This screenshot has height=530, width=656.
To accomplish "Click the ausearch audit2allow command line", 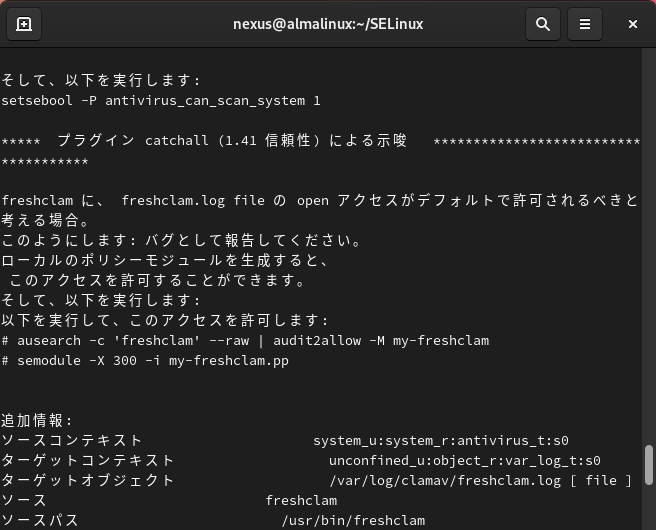I will point(245,341).
